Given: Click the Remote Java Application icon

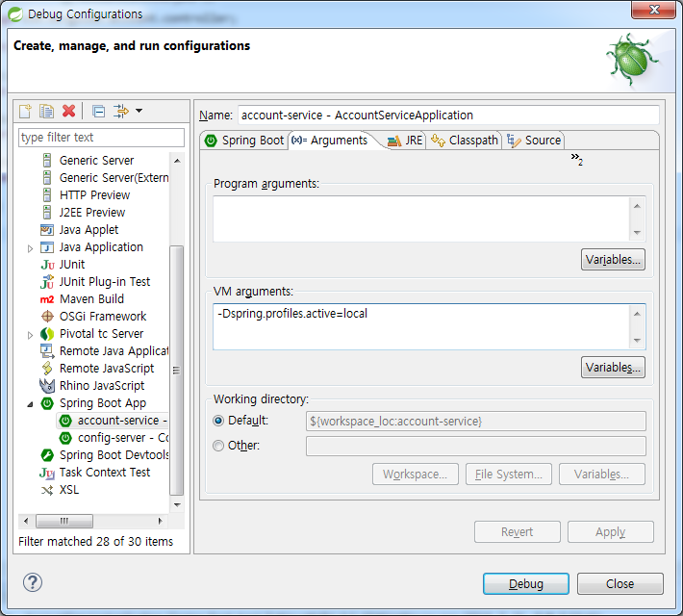Looking at the screenshot, I should [x=47, y=351].
